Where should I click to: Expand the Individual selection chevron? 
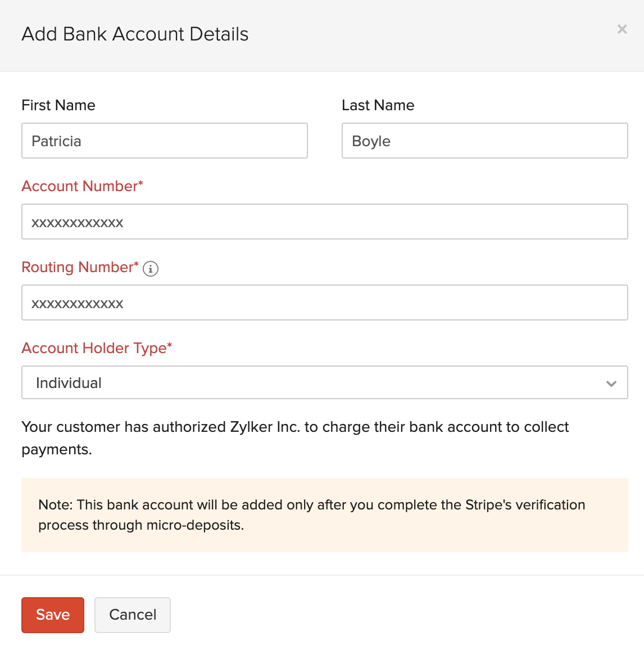(x=611, y=383)
